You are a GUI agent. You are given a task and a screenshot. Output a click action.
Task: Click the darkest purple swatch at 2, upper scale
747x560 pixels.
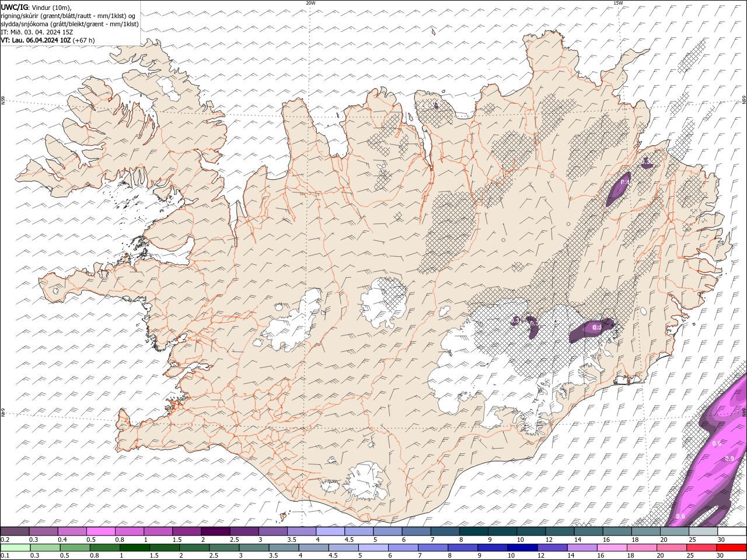point(215,531)
